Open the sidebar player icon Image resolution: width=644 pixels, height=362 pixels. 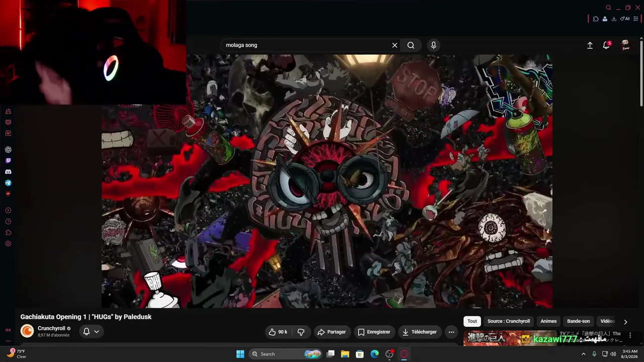click(x=8, y=211)
